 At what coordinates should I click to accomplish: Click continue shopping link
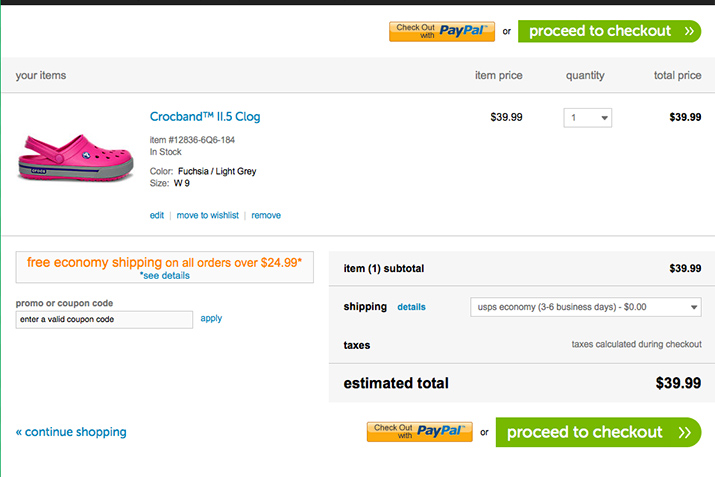71,432
